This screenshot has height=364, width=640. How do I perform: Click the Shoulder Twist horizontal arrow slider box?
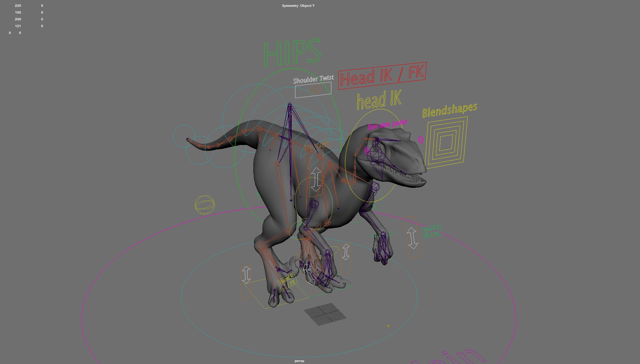coord(313,90)
